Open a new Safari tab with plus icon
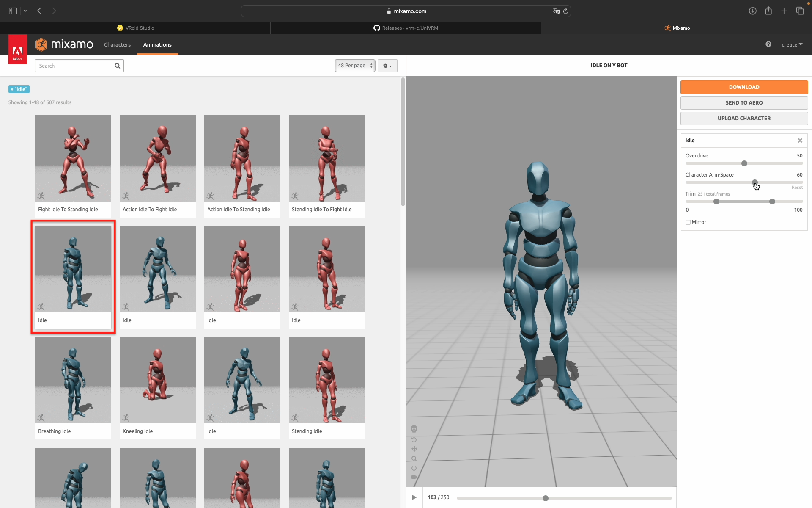 (x=784, y=11)
